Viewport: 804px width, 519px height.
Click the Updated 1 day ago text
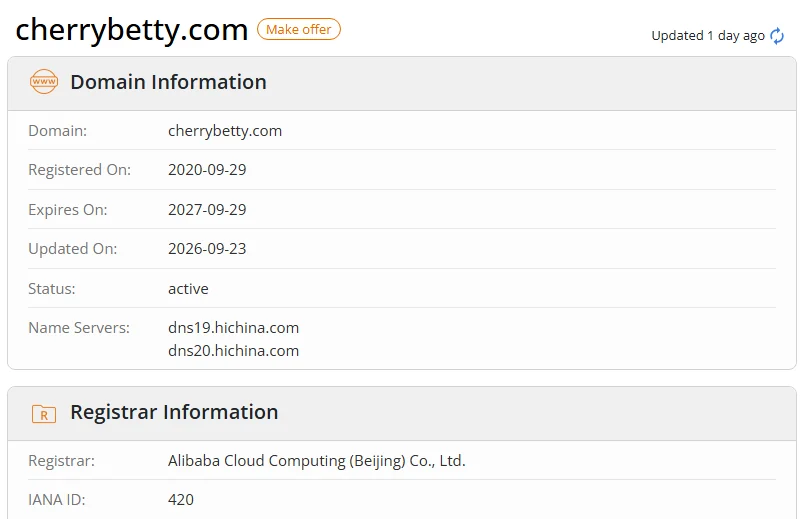tap(708, 36)
